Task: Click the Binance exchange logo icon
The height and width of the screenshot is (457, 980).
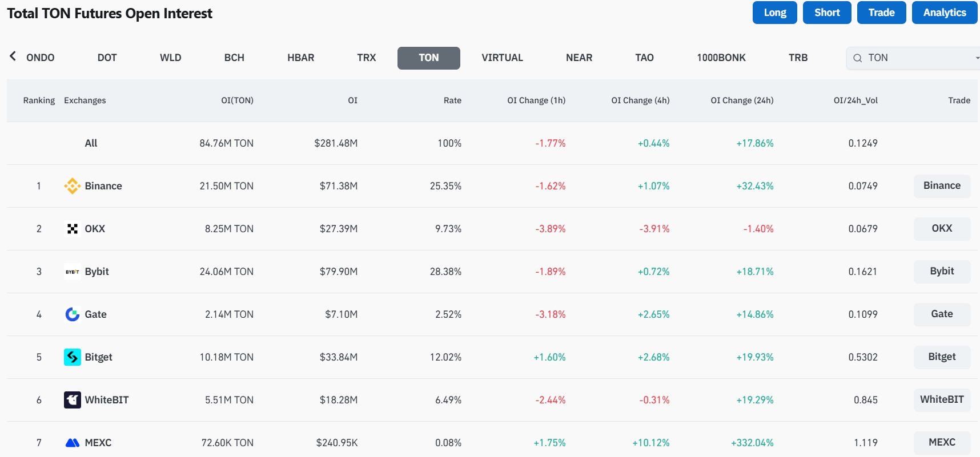Action: pyautogui.click(x=73, y=186)
